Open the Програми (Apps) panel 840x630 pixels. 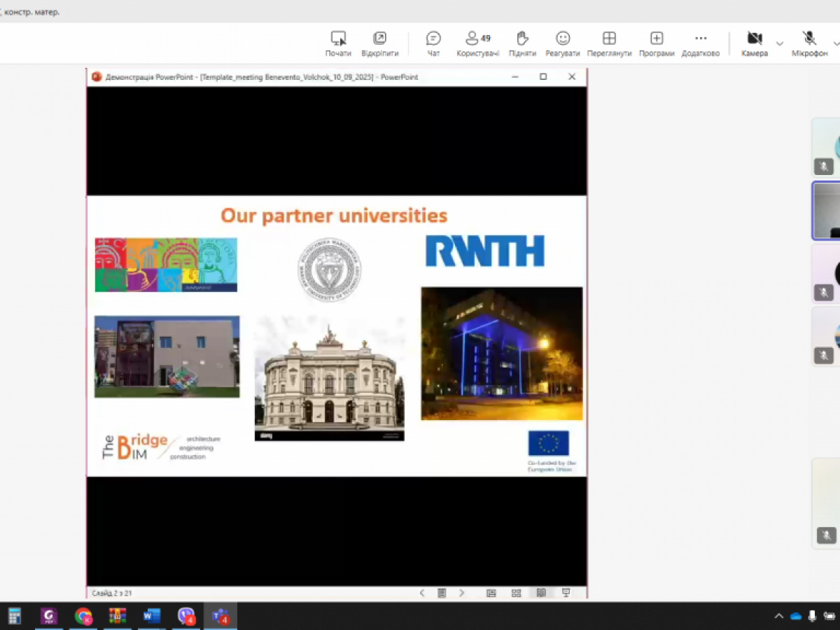[x=656, y=43]
